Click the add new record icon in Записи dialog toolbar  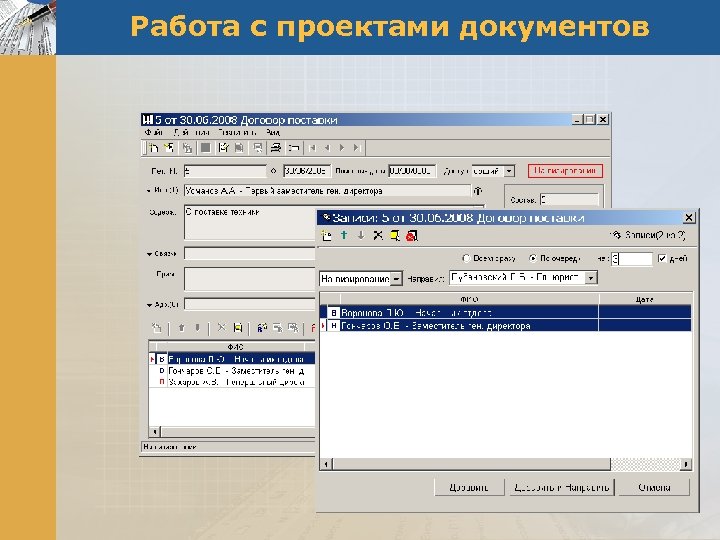(326, 236)
